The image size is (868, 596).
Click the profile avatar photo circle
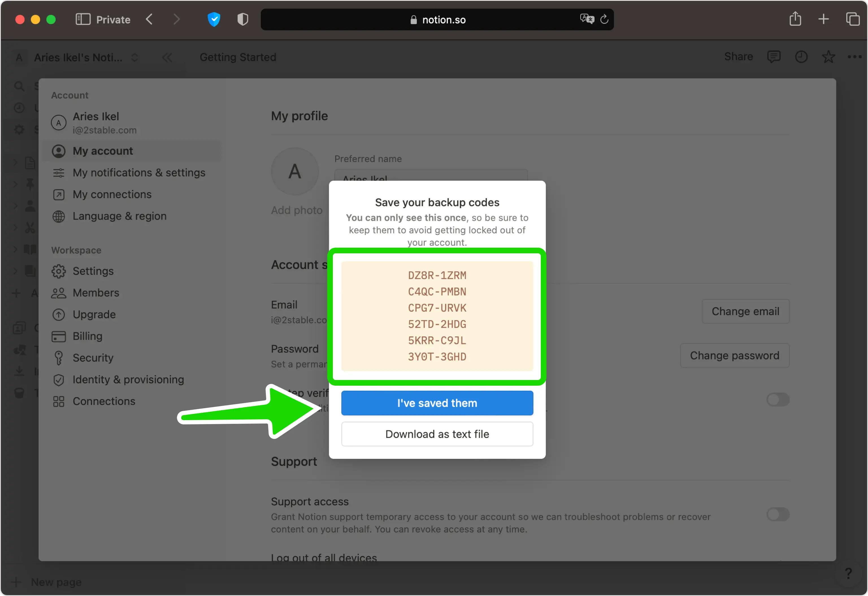pyautogui.click(x=295, y=171)
